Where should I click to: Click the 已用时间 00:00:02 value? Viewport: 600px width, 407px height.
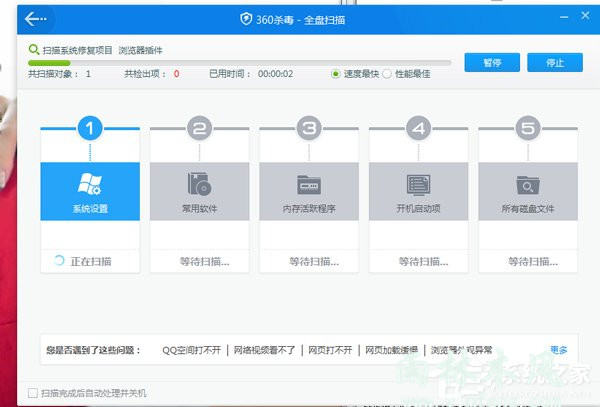coord(275,74)
